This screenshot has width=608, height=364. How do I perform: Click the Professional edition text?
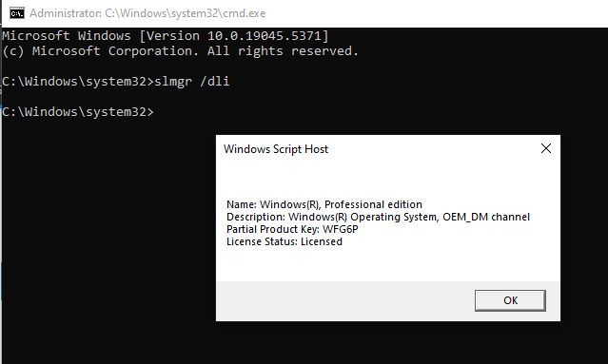(x=373, y=204)
